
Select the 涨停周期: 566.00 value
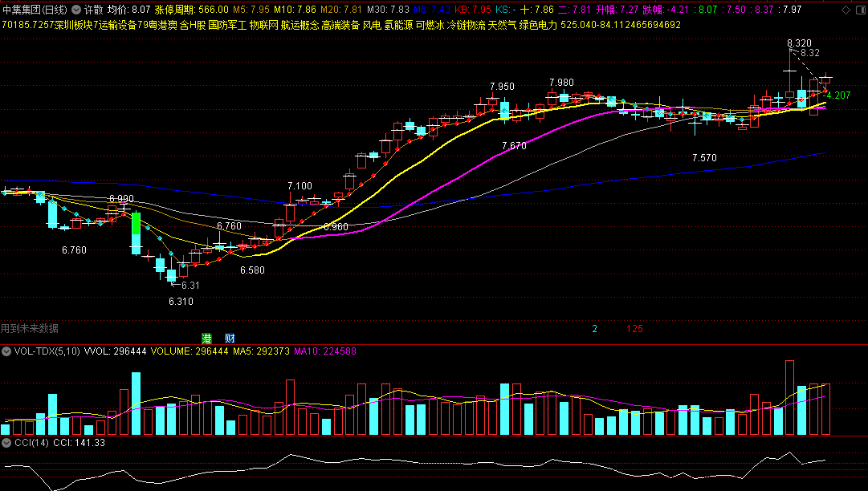pyautogui.click(x=192, y=10)
